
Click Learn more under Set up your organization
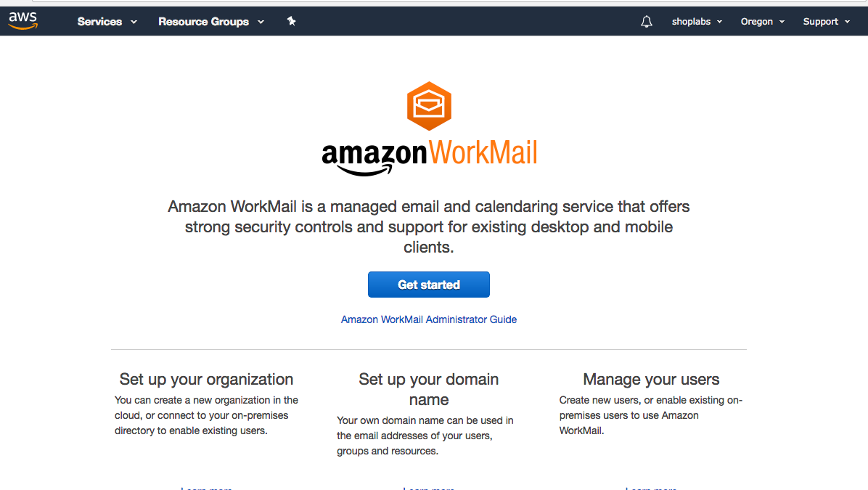[207, 488]
